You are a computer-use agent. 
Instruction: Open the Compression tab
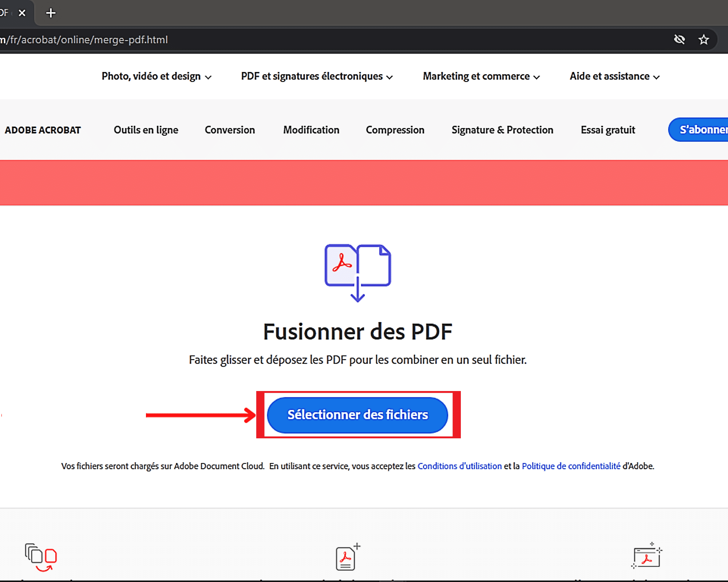(x=395, y=130)
